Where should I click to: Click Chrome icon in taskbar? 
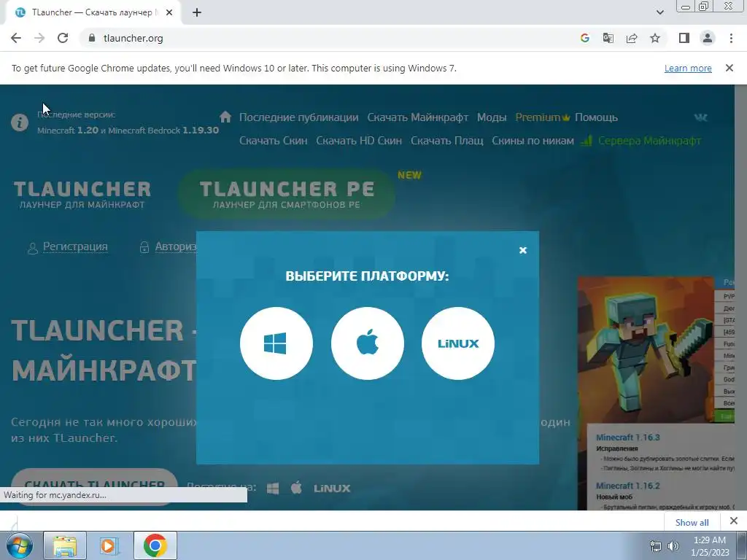pos(155,545)
